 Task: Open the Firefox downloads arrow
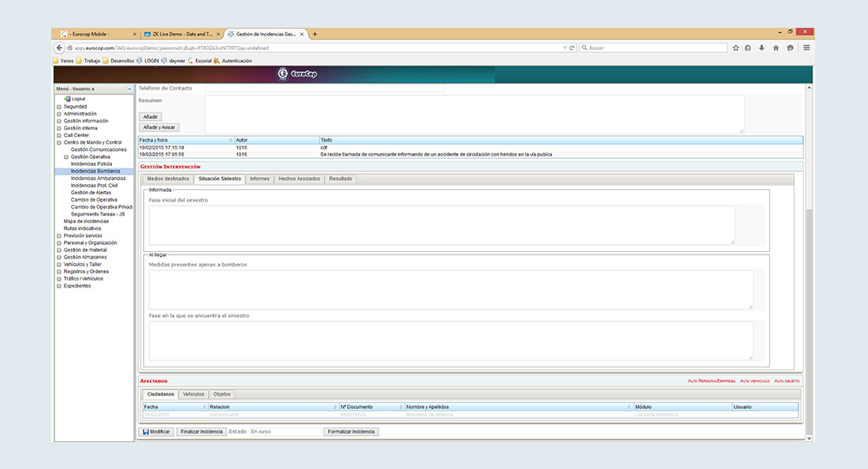point(761,48)
